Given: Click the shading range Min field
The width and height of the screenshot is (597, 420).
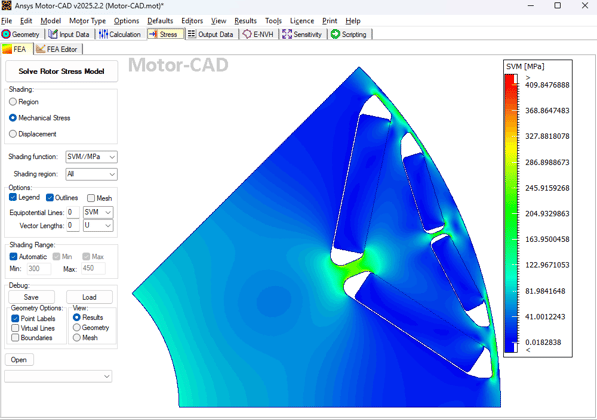Looking at the screenshot, I should click(x=39, y=268).
